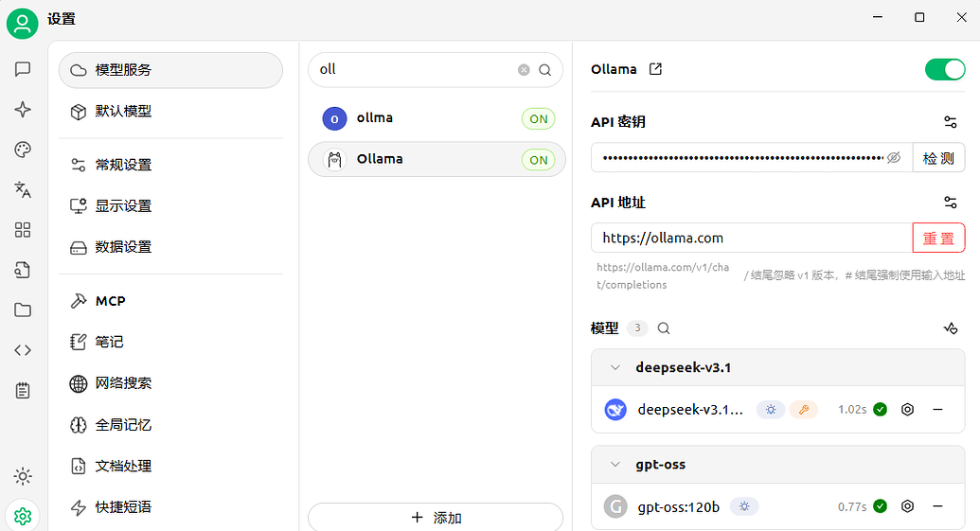Image resolution: width=980 pixels, height=531 pixels.
Task: Open the chat assistant sidebar icon
Action: click(23, 69)
